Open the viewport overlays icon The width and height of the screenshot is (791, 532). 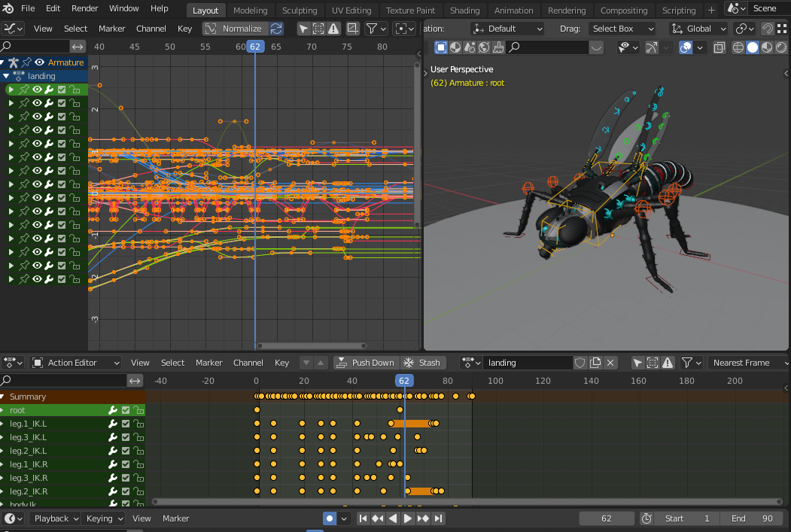coord(685,47)
